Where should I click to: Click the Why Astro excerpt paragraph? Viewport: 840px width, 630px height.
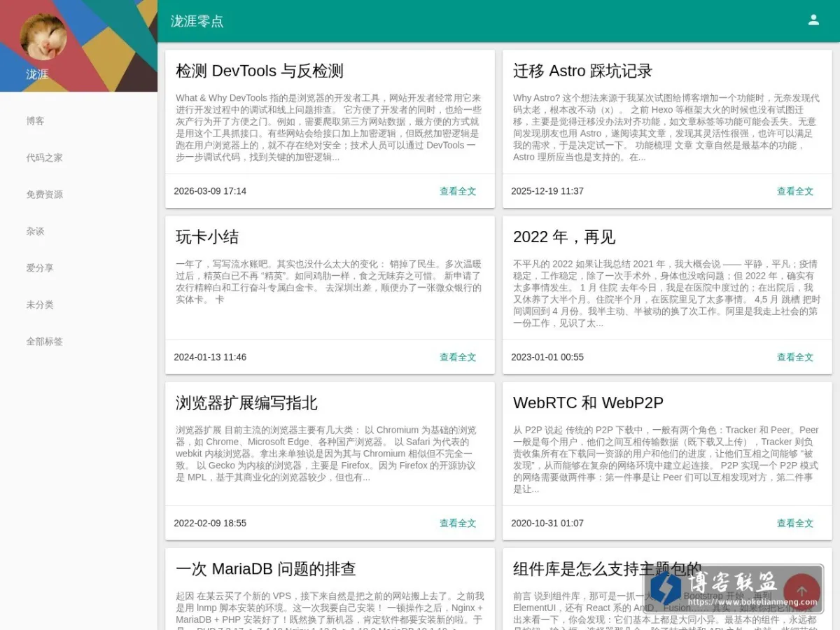pos(667,127)
